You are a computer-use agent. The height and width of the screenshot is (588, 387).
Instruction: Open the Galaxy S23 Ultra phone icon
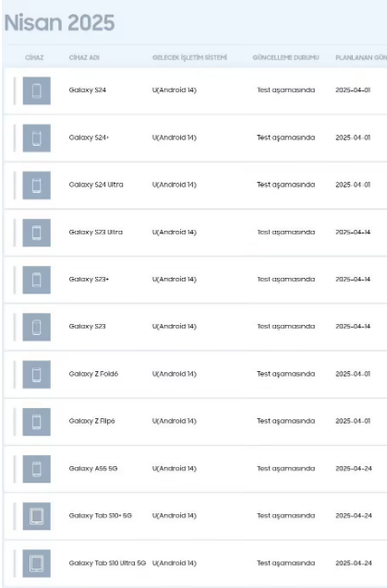click(36, 233)
